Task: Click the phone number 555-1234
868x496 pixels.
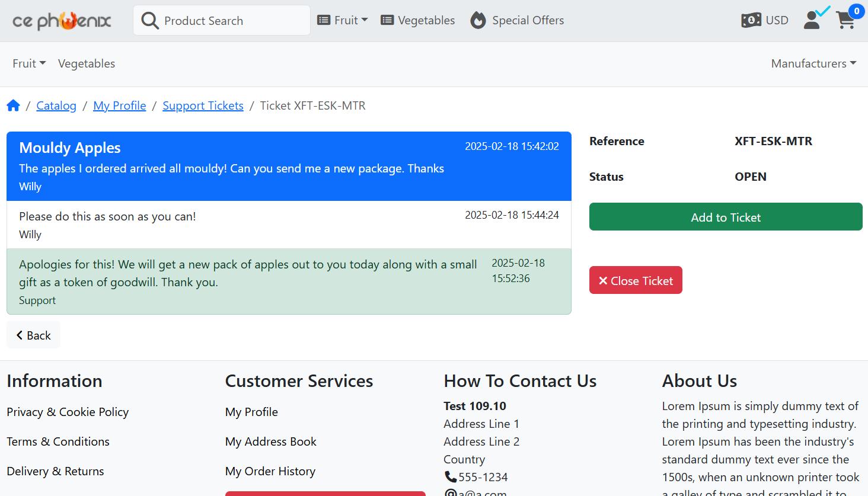Action: click(x=483, y=477)
